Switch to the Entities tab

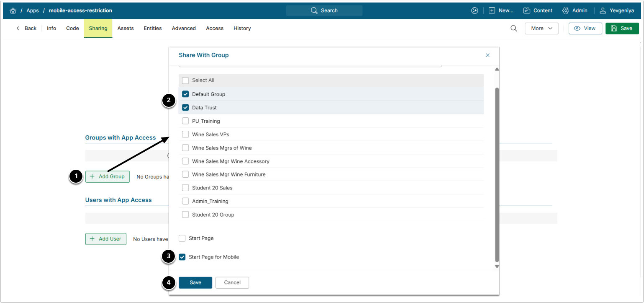tap(153, 28)
